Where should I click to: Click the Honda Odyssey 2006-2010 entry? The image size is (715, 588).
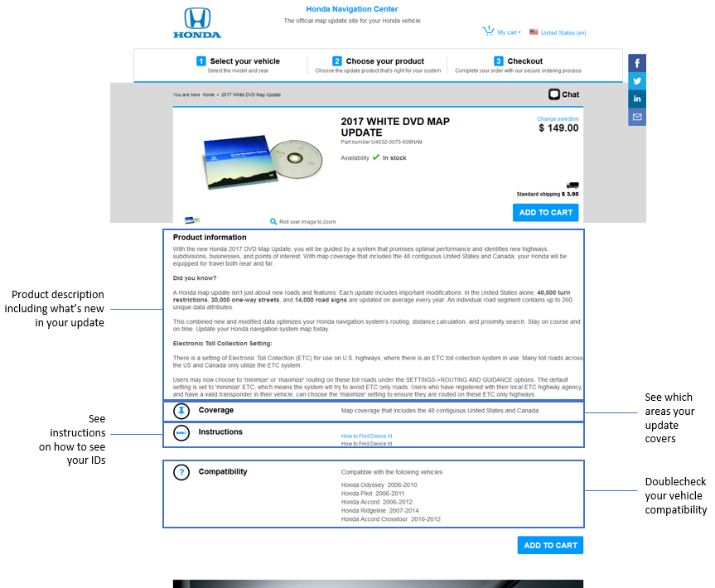(379, 485)
